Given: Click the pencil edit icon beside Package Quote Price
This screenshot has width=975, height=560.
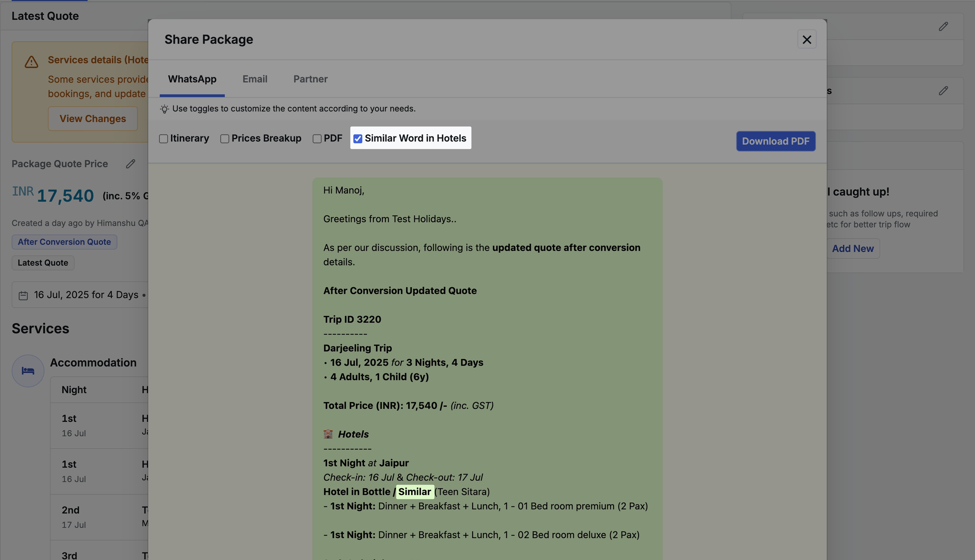Looking at the screenshot, I should point(131,163).
